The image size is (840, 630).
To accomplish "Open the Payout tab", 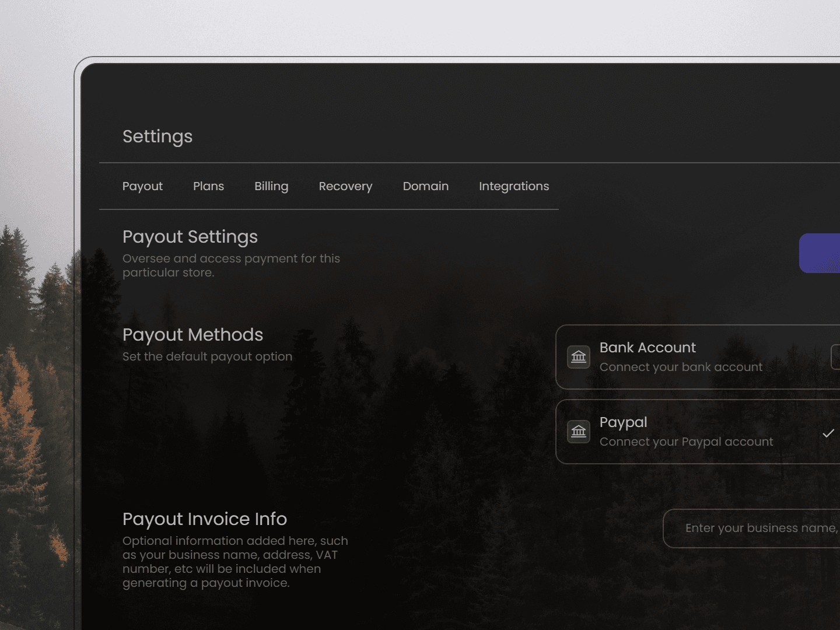I will click(142, 186).
